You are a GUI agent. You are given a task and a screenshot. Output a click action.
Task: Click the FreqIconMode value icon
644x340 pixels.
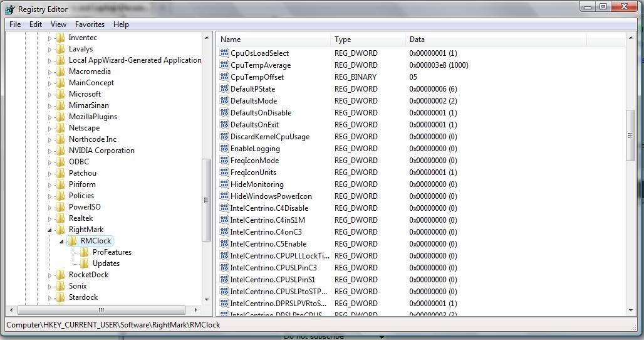224,161
